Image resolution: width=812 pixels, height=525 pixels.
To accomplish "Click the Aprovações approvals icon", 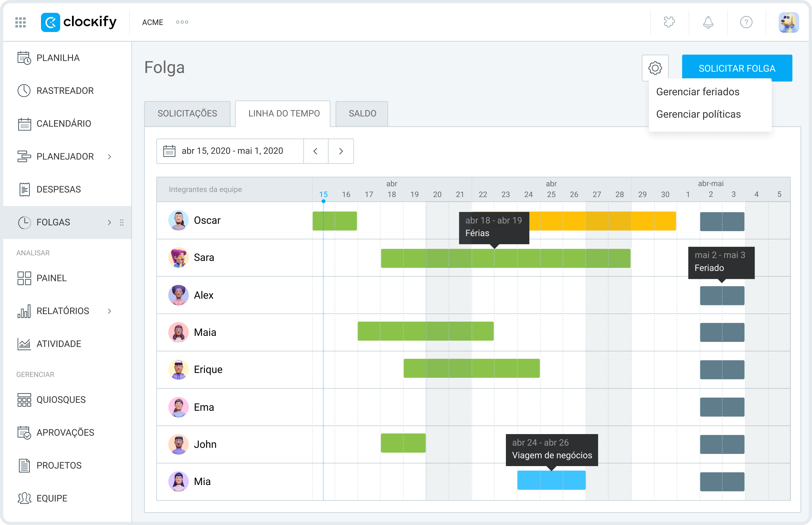I will point(24,432).
